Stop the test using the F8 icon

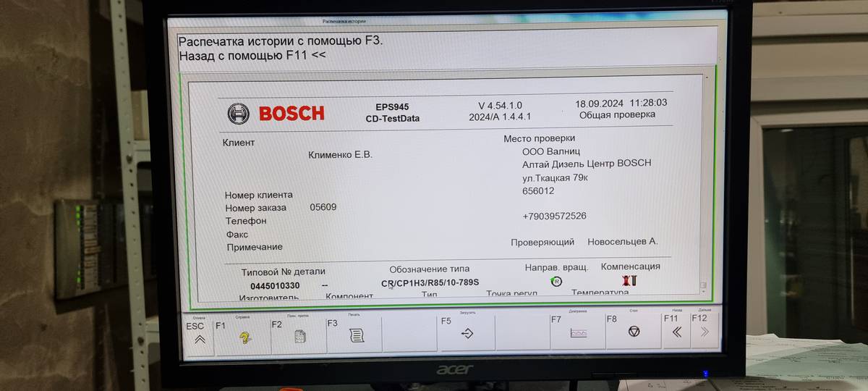pyautogui.click(x=634, y=331)
